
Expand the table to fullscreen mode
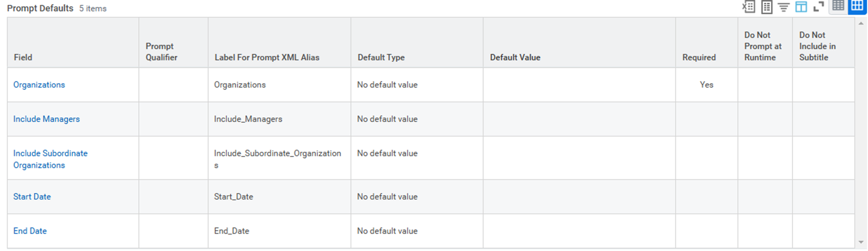819,7
